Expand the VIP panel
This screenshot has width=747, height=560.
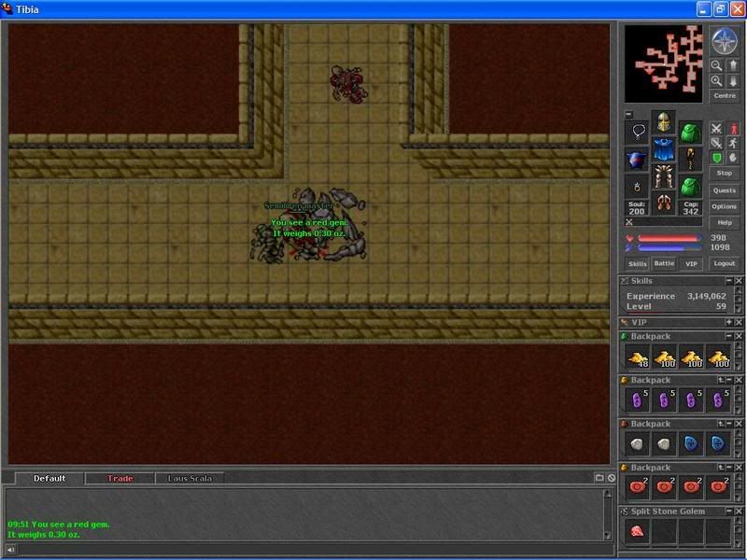point(729,322)
